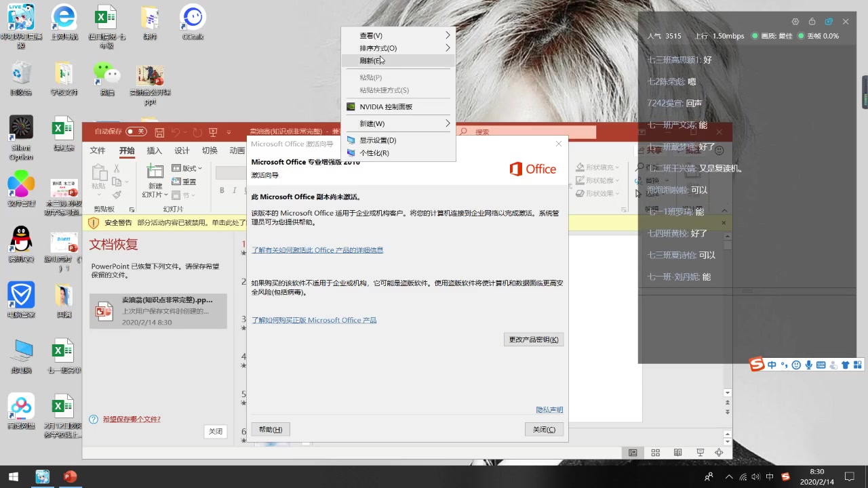Click 更改产品密钥(K) button
The height and width of the screenshot is (488, 868).
point(534,340)
